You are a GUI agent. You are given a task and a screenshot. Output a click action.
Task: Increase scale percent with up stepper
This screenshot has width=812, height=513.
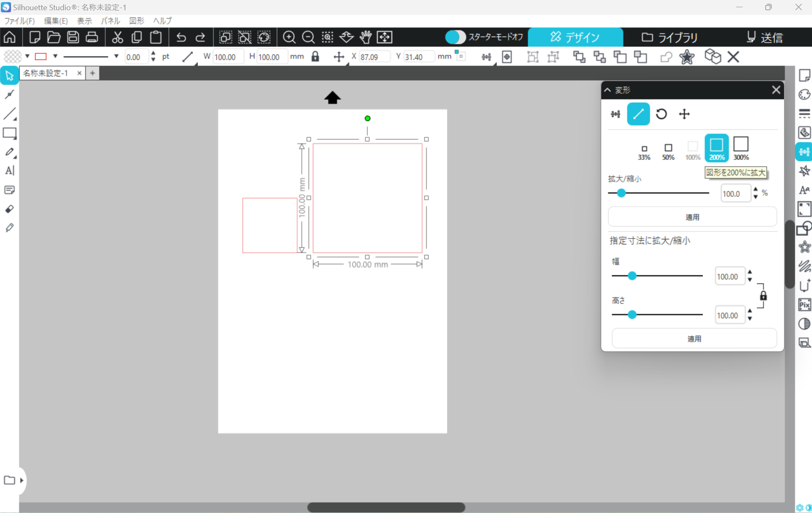[x=756, y=190]
